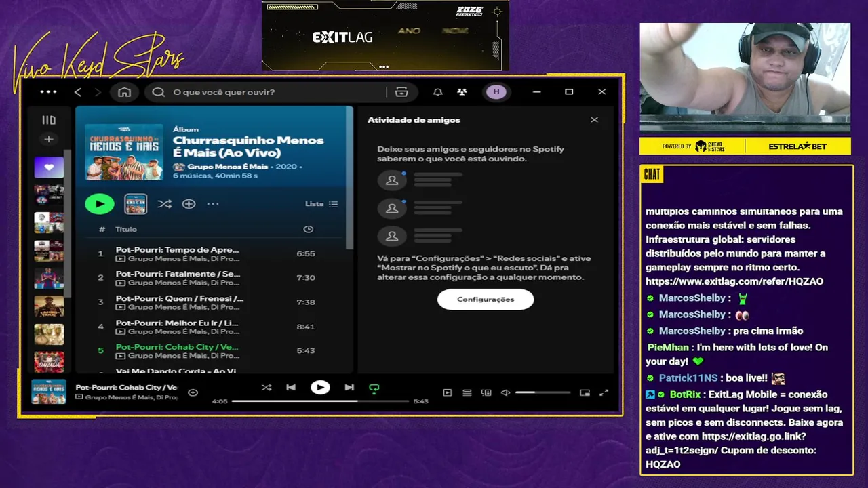
Task: Collapse Your Library icon in sidebar
Action: (49, 120)
